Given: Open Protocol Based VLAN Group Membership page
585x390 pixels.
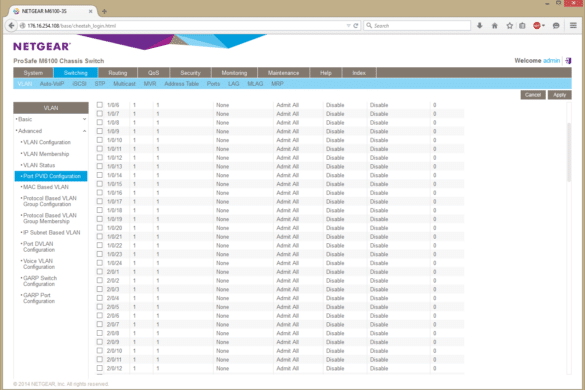Looking at the screenshot, I should pyautogui.click(x=50, y=218).
